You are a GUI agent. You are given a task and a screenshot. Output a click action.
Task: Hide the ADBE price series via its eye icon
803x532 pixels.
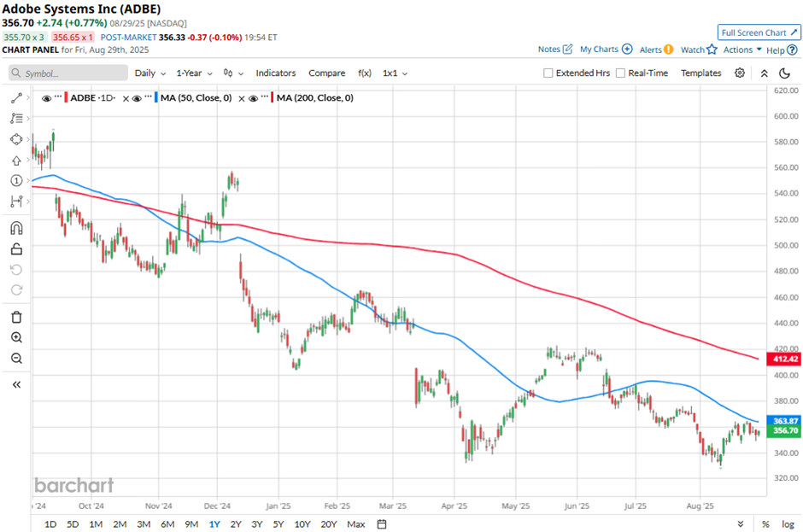[x=46, y=98]
